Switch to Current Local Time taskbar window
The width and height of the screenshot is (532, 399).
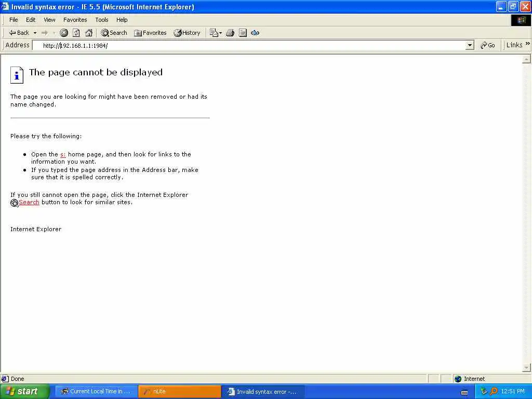[96, 392]
